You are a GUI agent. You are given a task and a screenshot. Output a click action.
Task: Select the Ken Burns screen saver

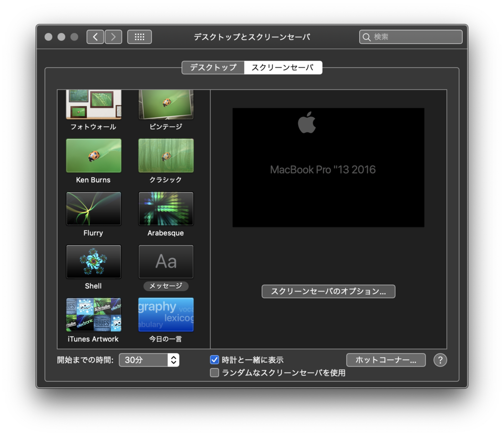pos(93,155)
